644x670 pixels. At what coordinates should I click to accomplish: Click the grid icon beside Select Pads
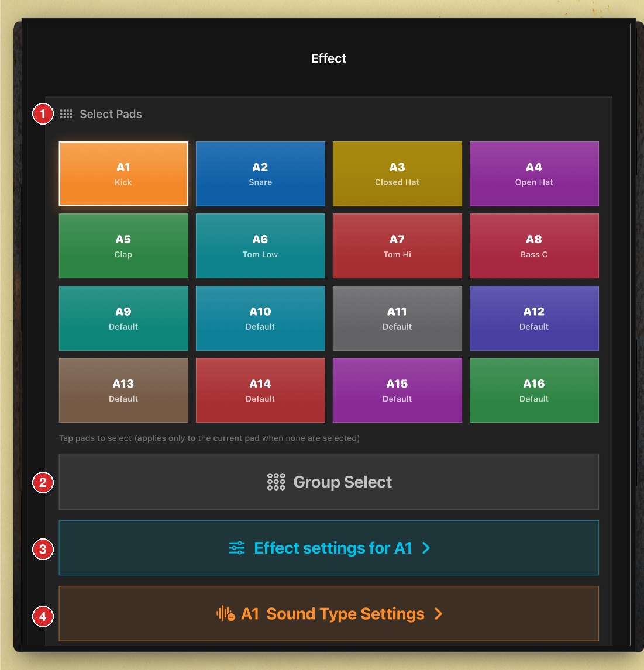pos(66,113)
